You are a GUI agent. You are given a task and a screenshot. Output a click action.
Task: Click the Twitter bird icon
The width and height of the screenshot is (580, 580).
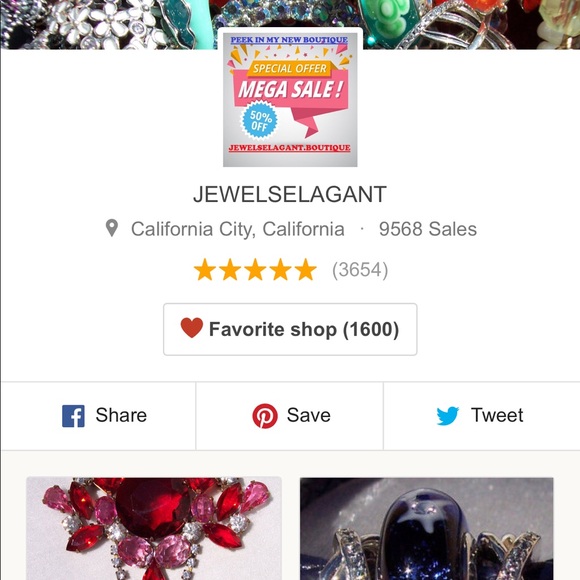click(448, 416)
